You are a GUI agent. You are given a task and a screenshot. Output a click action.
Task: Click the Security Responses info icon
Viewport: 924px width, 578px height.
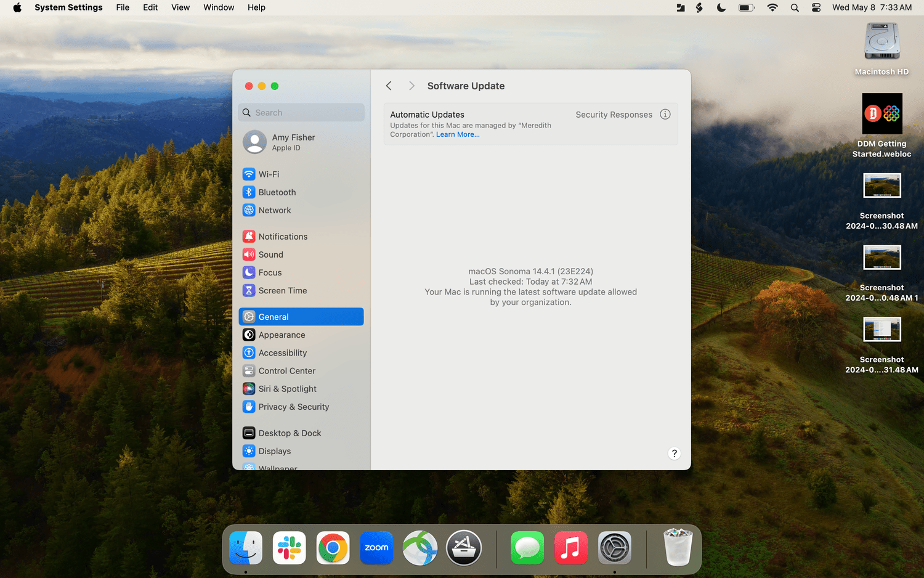pyautogui.click(x=665, y=115)
